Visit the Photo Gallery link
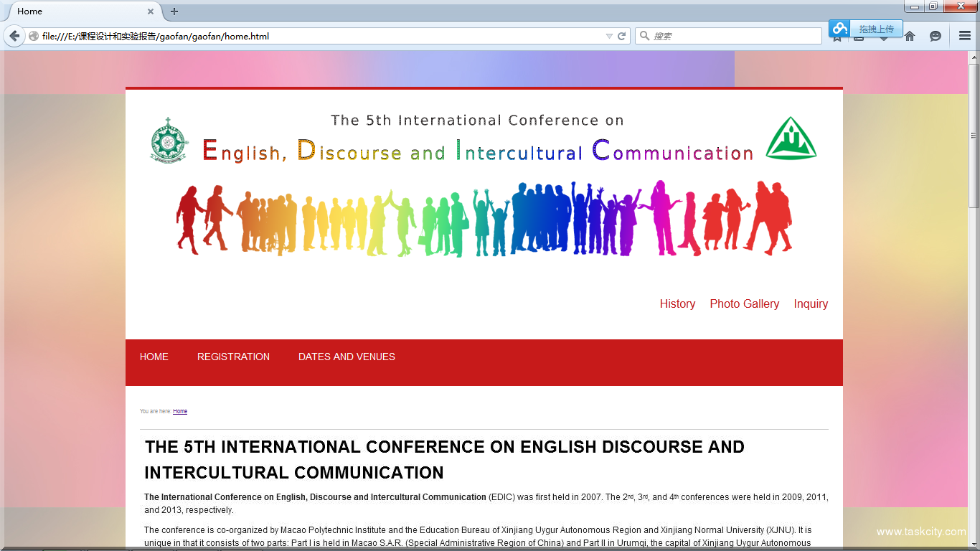This screenshot has width=980, height=551. coord(744,303)
